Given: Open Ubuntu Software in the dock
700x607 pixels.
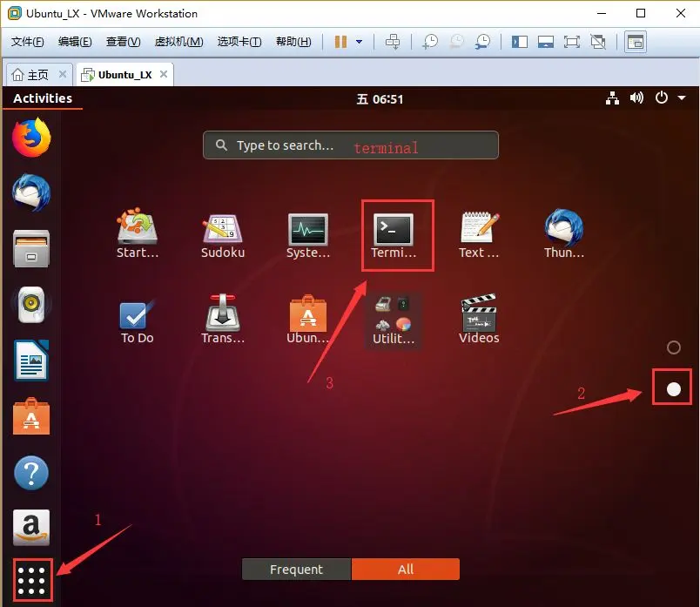Looking at the screenshot, I should [x=31, y=416].
